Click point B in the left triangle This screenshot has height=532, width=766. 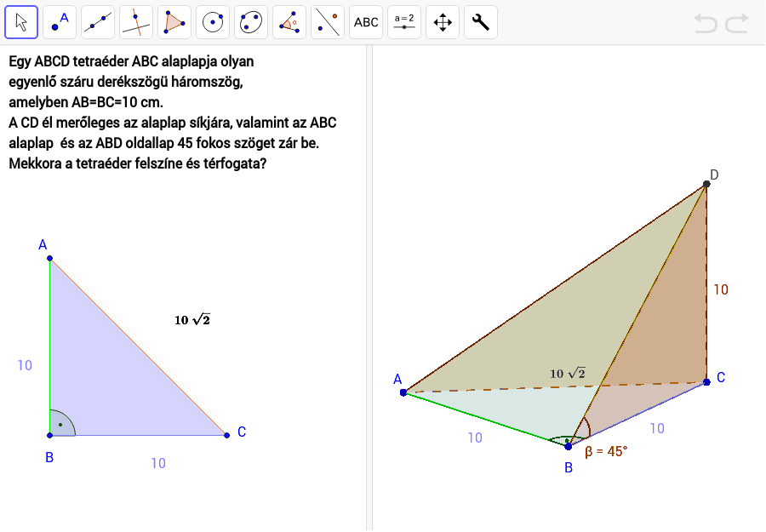point(50,435)
